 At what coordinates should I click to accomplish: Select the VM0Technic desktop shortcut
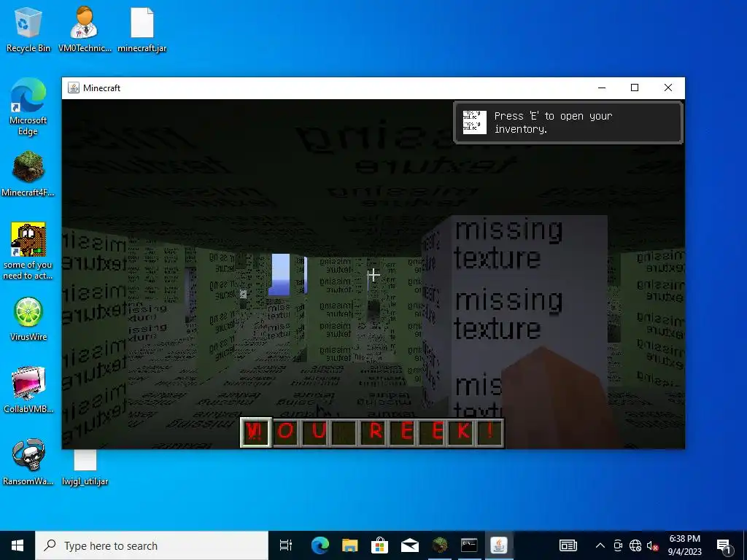tap(85, 29)
